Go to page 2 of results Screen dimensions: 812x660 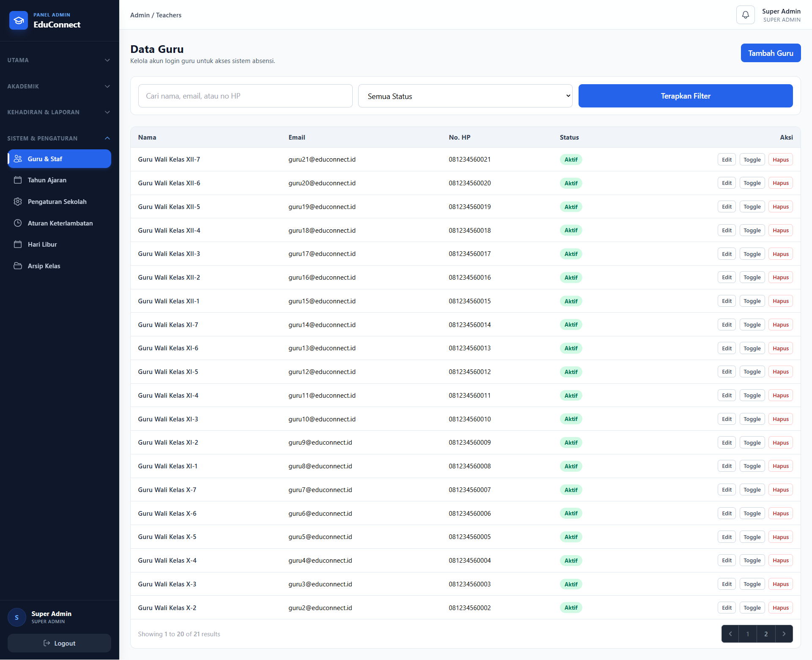(765, 634)
